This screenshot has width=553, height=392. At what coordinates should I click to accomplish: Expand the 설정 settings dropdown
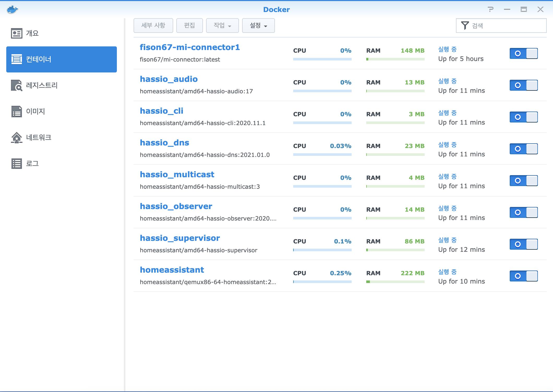pos(258,26)
